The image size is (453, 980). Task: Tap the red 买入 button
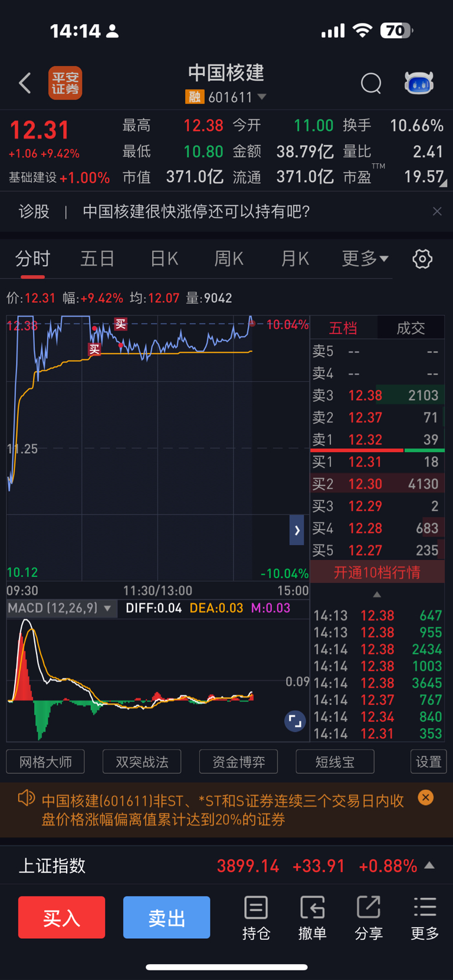[62, 917]
